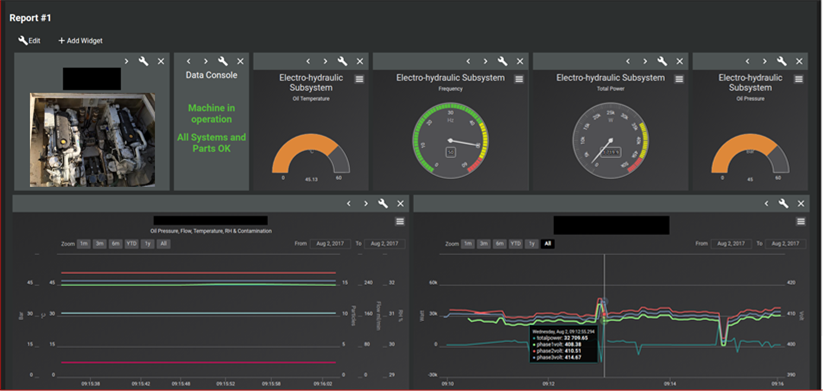Click To date field in Contamination chart

385,244
